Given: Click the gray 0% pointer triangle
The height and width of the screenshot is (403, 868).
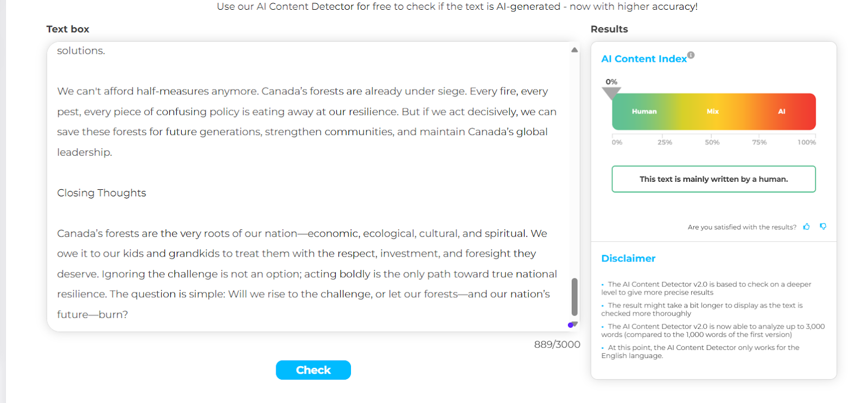Looking at the screenshot, I should tap(611, 93).
